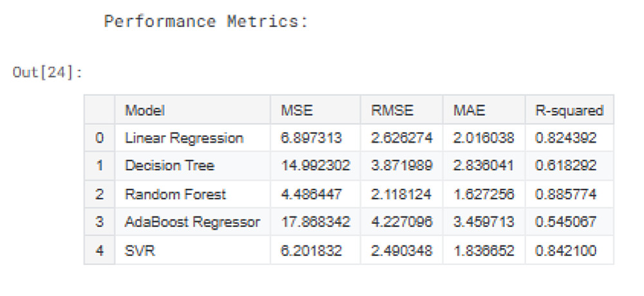Click the Out[24] output prompt label
This screenshot has width=644, height=296.
(48, 72)
